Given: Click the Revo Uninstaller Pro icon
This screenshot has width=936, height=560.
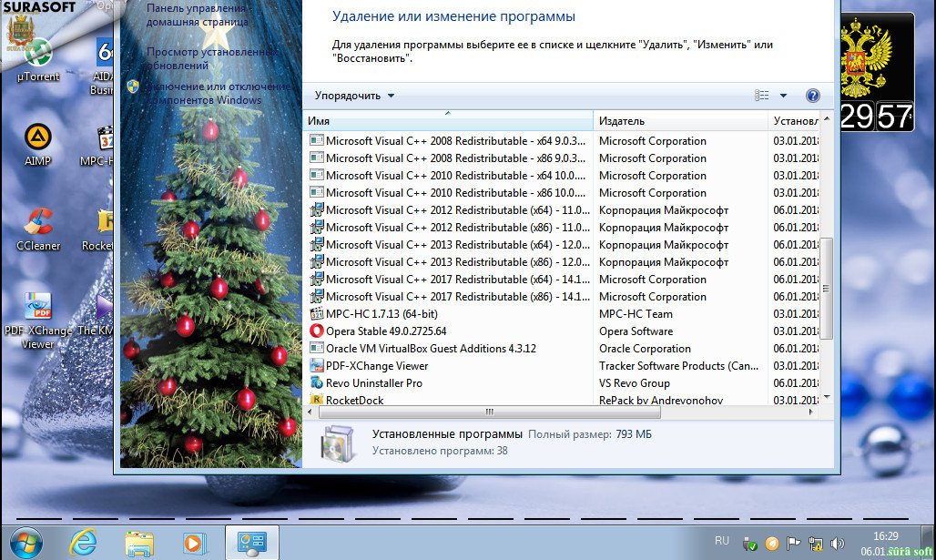Looking at the screenshot, I should click(316, 382).
